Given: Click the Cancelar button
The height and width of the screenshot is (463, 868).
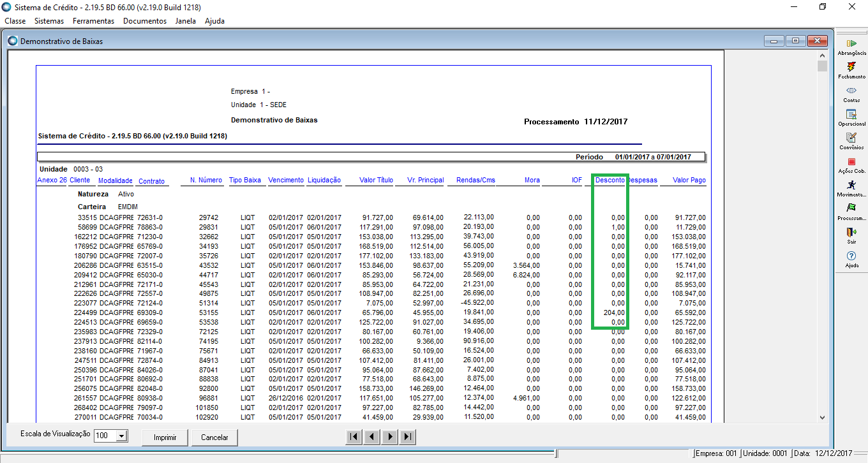Looking at the screenshot, I should click(x=214, y=437).
